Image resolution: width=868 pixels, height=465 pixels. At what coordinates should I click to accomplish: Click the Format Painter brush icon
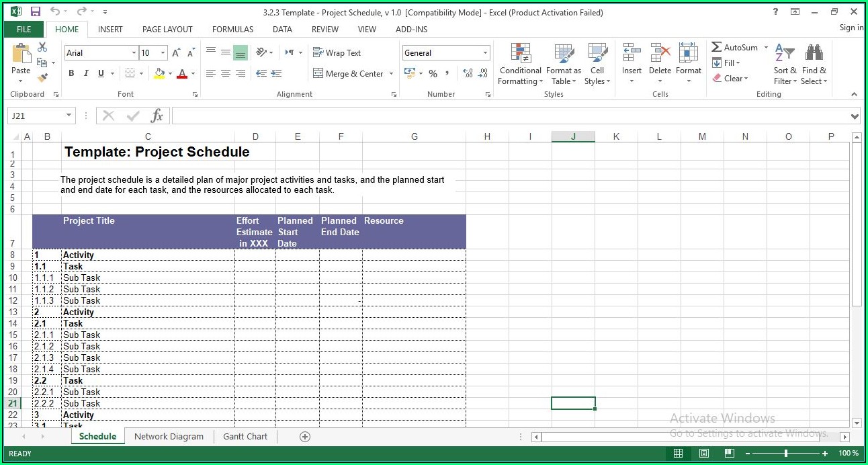pos(42,78)
